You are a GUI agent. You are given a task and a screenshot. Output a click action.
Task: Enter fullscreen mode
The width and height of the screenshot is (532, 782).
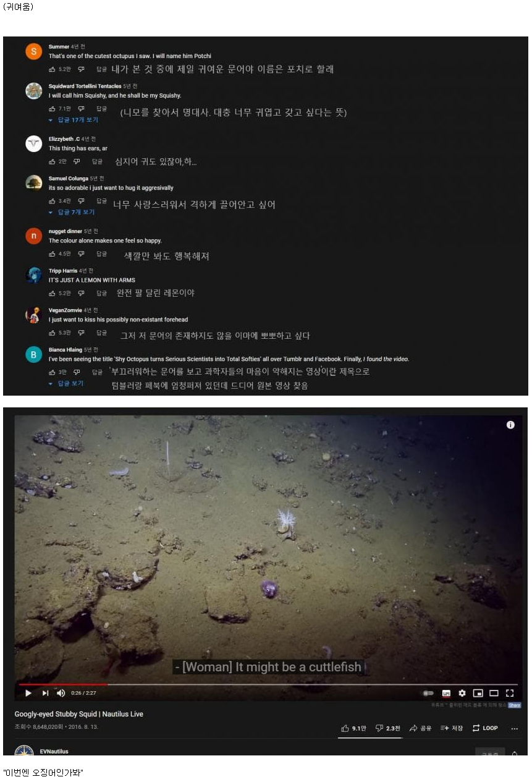tap(510, 693)
